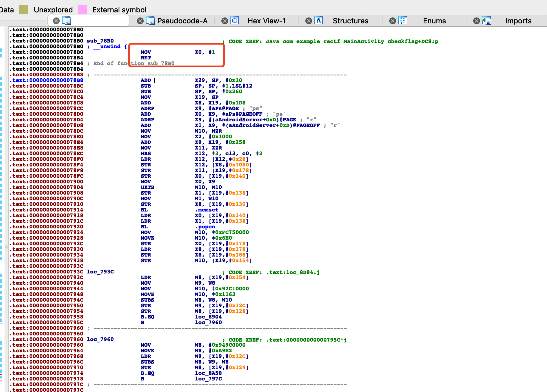Close the Pseudocode-A tab
Screen dimensions: 547x392
[140, 21]
